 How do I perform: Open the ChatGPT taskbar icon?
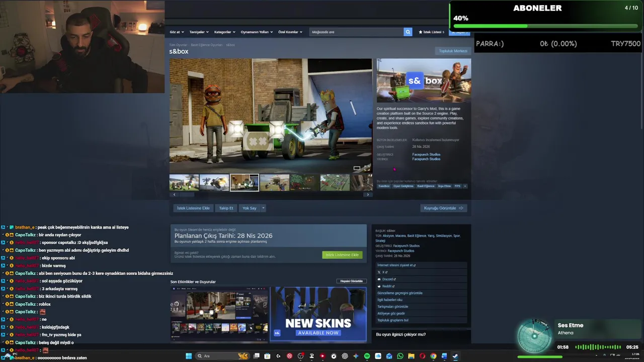(345, 356)
